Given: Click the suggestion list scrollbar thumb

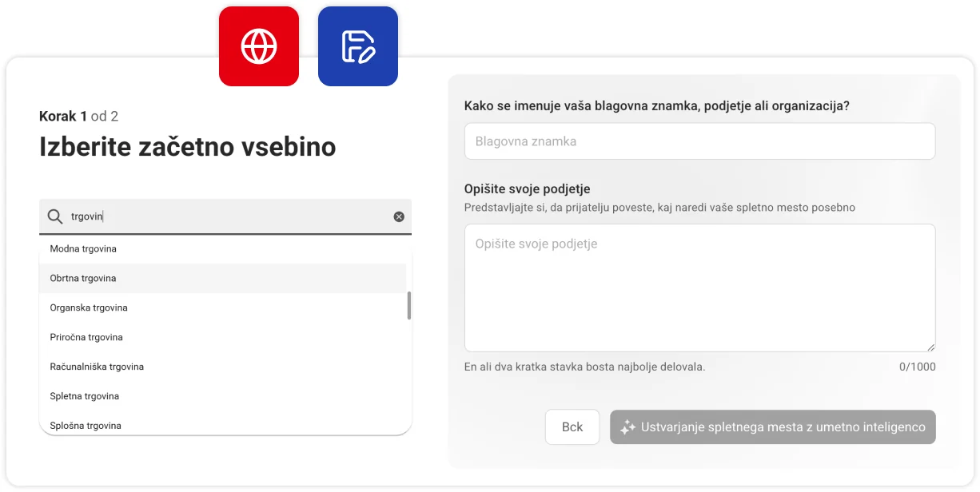Looking at the screenshot, I should 409,305.
